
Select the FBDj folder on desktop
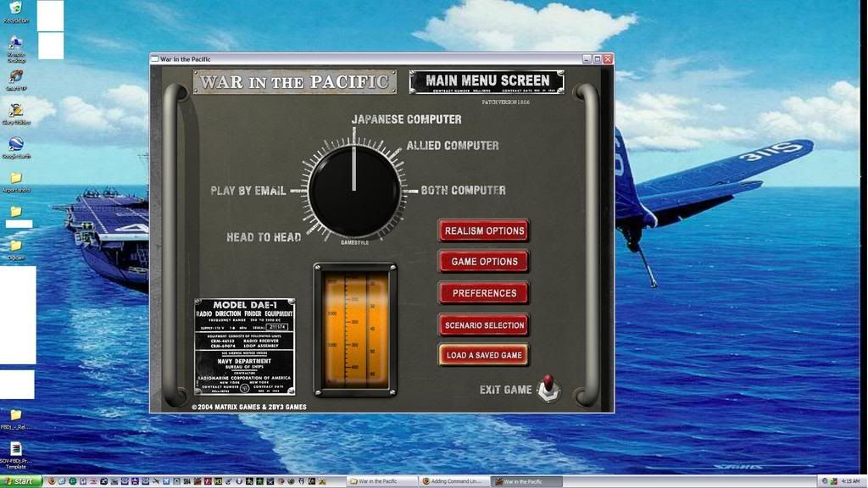tap(15, 419)
